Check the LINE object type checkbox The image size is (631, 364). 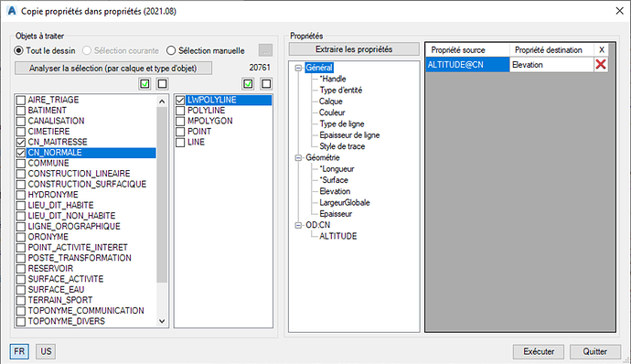(x=180, y=142)
